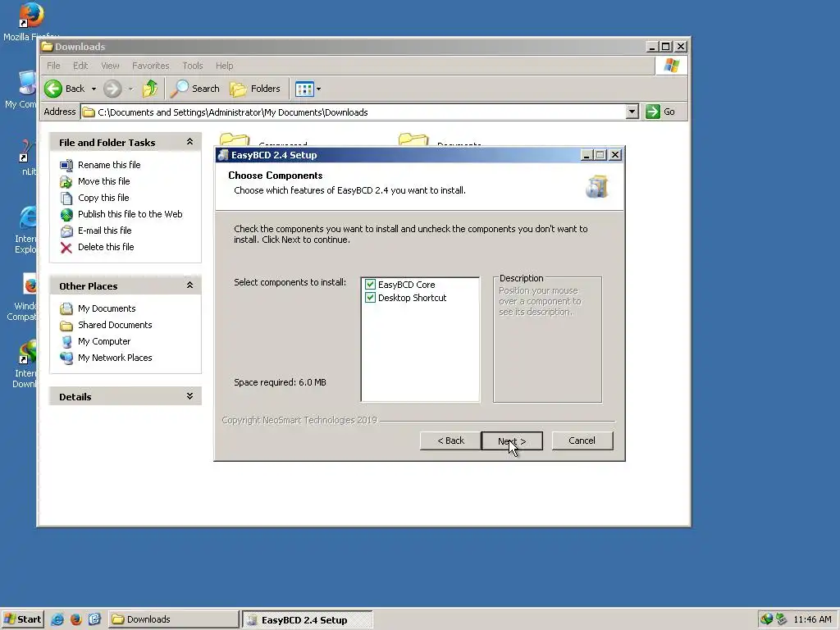840x630 pixels.
Task: Click the green Back arrow in Explorer
Action: coord(53,89)
